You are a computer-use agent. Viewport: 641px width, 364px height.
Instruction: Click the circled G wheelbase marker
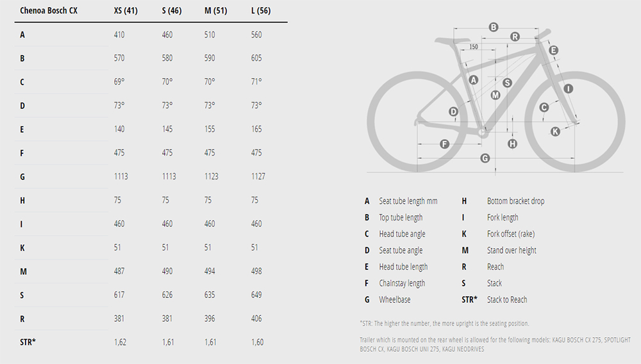[x=485, y=158]
